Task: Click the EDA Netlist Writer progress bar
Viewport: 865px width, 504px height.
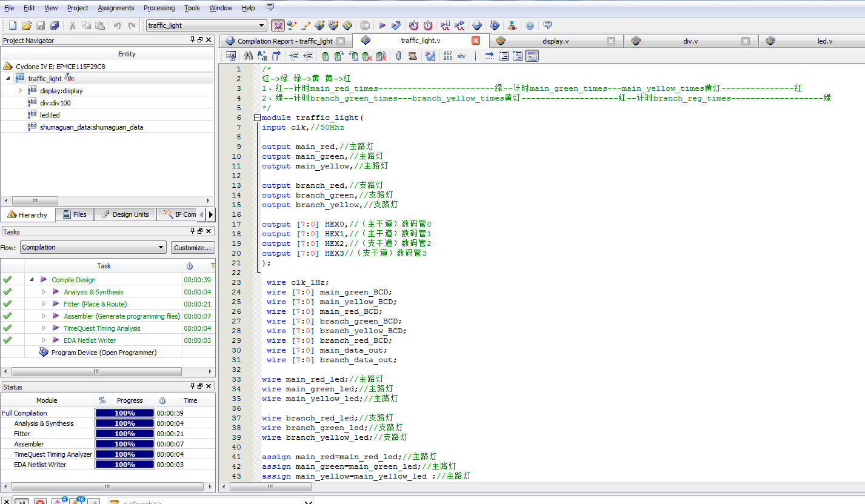Action: coord(124,465)
